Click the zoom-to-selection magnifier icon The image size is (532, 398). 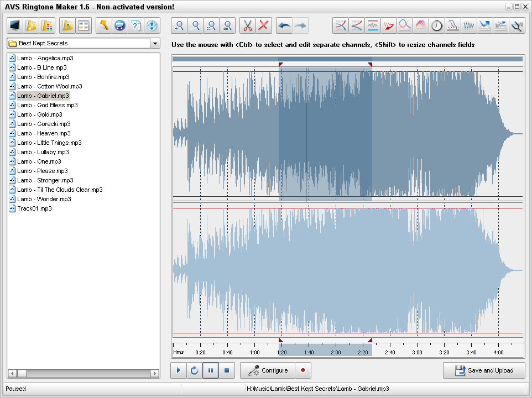click(211, 25)
